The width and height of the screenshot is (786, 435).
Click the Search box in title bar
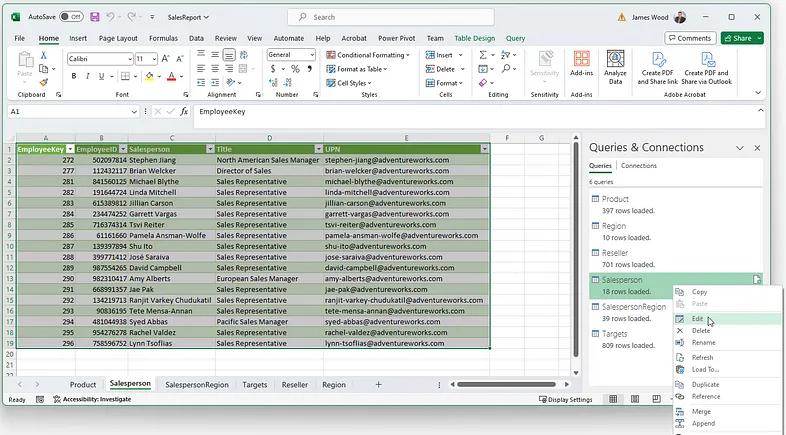tap(391, 17)
